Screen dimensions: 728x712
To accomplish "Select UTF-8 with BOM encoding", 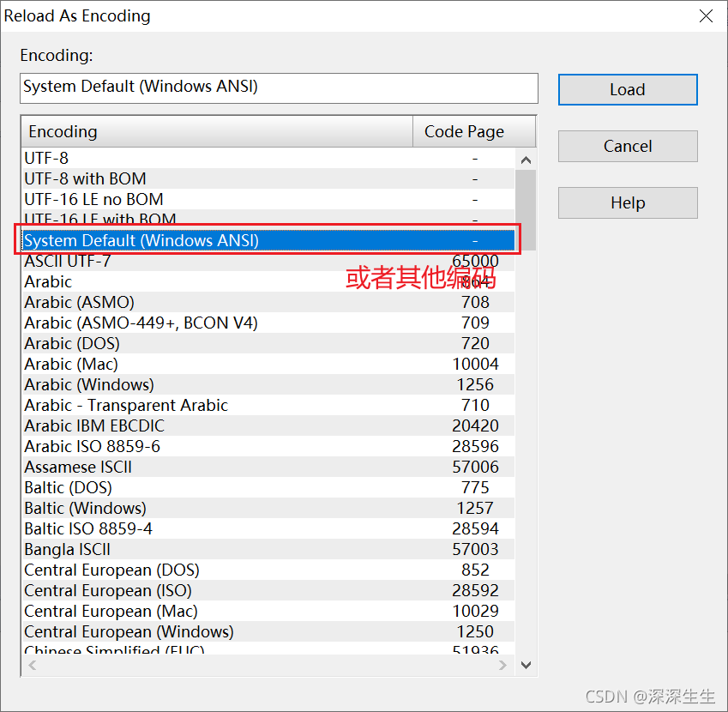I will (x=268, y=178).
